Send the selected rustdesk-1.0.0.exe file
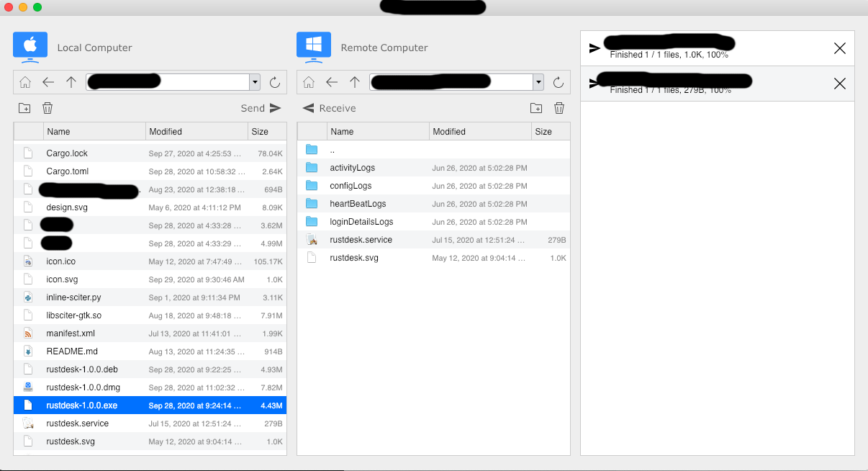The height and width of the screenshot is (471, 868). [261, 107]
